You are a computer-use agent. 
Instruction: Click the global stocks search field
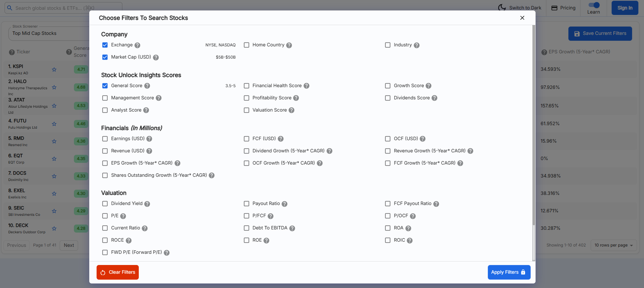63,8
